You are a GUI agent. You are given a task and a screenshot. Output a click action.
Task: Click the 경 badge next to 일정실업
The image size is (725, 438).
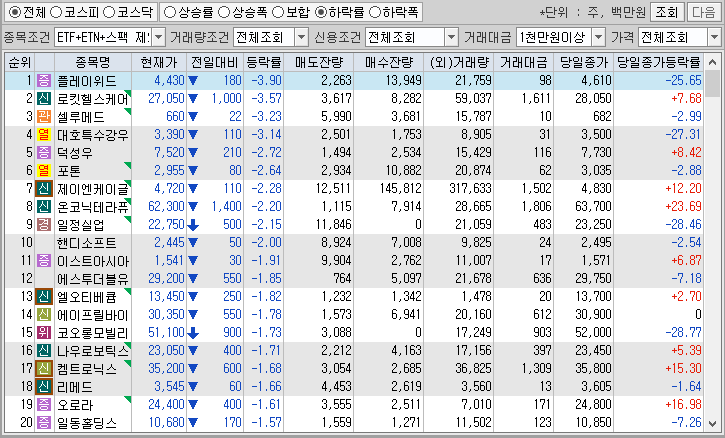pyautogui.click(x=44, y=224)
